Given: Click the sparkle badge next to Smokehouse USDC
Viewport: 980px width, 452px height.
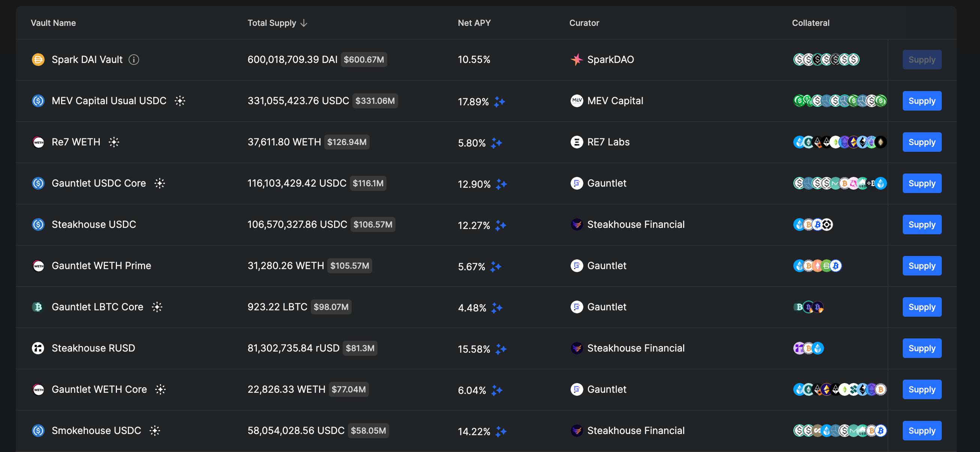Looking at the screenshot, I should [155, 431].
